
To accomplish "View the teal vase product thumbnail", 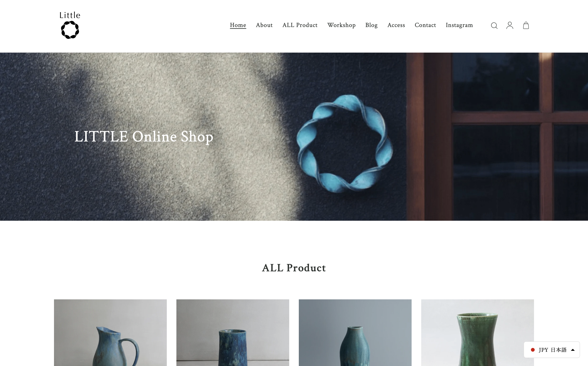I will tap(355, 333).
